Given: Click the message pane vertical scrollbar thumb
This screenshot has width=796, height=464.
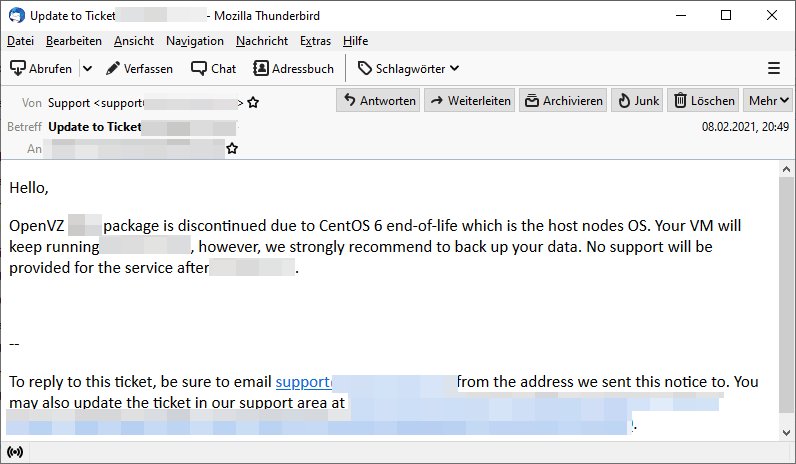Looking at the screenshot, I should (x=786, y=294).
